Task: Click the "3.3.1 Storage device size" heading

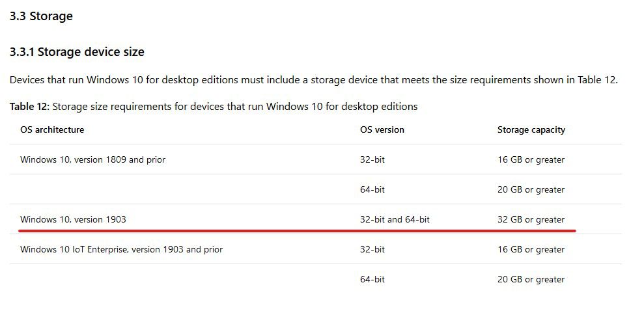Action: 77,52
